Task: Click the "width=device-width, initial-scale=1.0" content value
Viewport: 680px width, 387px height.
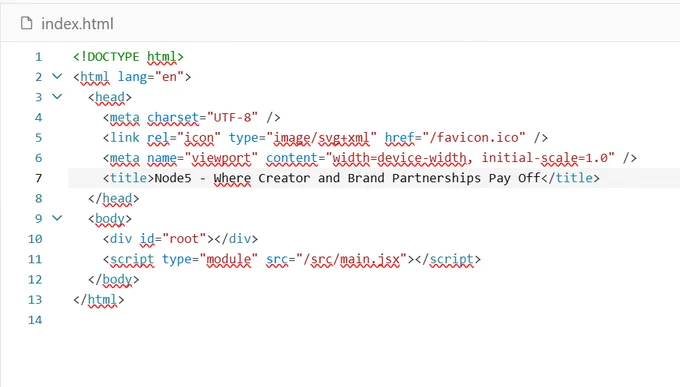Action: pos(470,158)
